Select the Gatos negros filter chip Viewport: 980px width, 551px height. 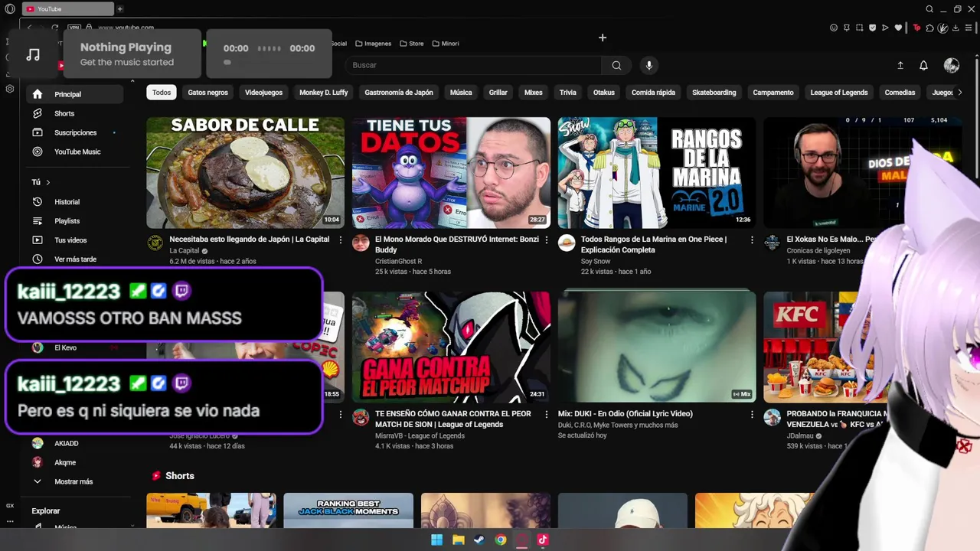208,93
